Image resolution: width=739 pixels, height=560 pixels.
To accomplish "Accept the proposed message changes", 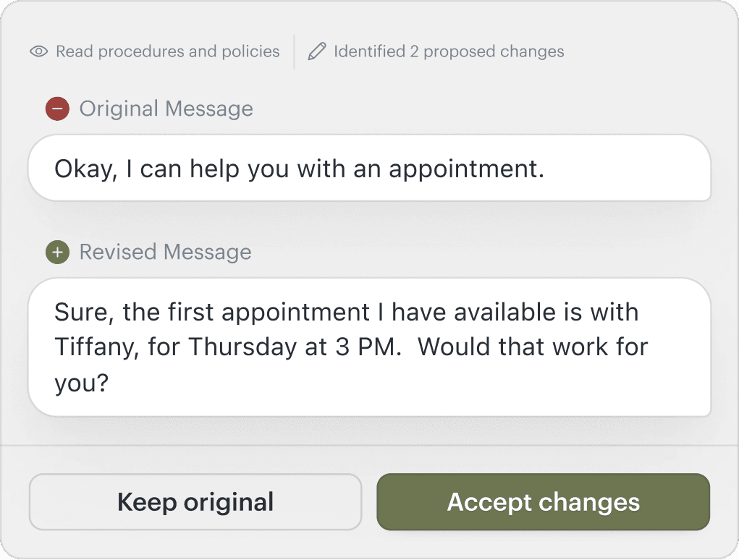I will pyautogui.click(x=543, y=502).
